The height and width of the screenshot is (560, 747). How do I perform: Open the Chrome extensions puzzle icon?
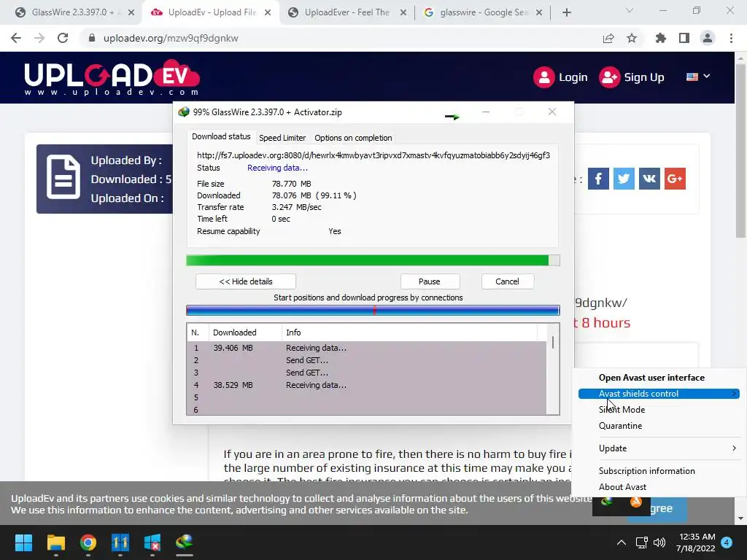[x=661, y=38]
